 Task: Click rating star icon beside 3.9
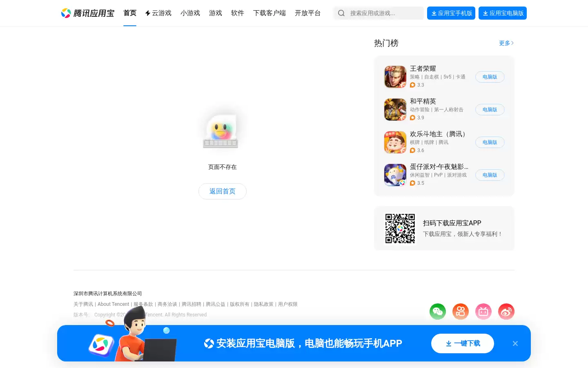coord(412,118)
